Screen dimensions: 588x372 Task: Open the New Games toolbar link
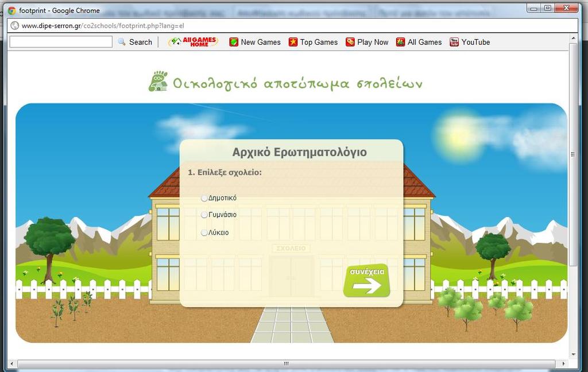[x=254, y=42]
